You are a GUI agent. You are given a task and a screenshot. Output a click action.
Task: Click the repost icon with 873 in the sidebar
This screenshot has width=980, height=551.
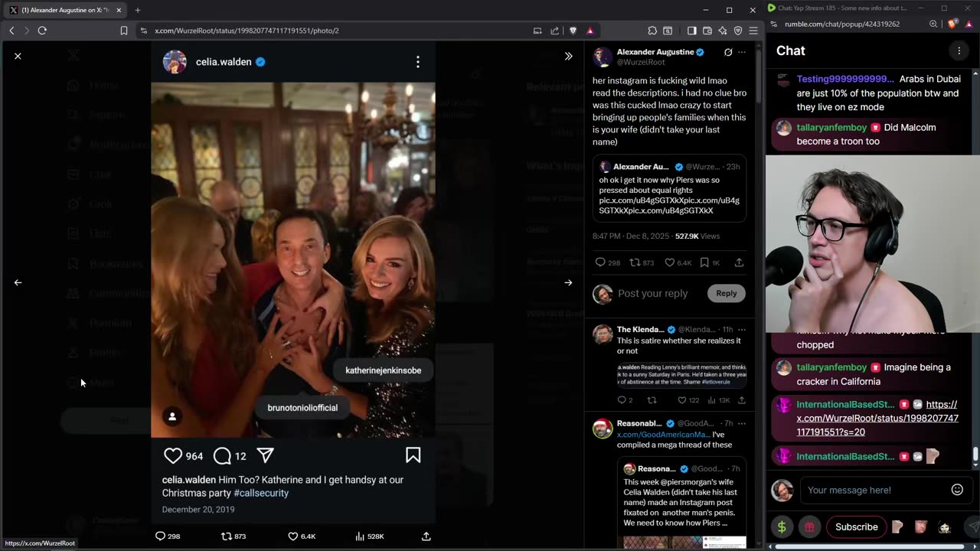pyautogui.click(x=634, y=262)
